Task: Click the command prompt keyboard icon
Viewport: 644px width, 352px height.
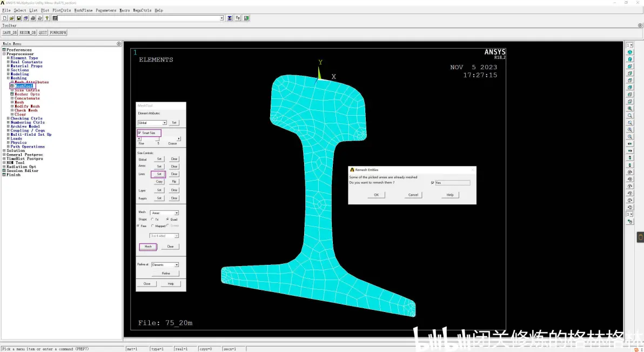Action: coord(55,18)
